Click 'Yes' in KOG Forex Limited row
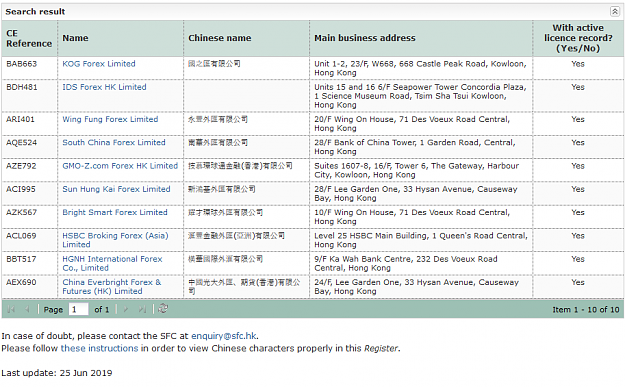 click(578, 64)
